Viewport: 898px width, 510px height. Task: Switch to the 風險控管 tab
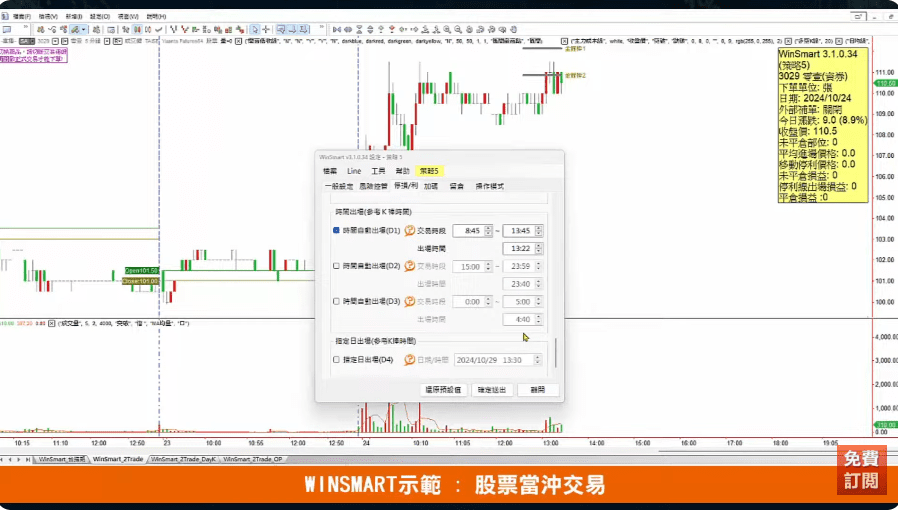373,186
